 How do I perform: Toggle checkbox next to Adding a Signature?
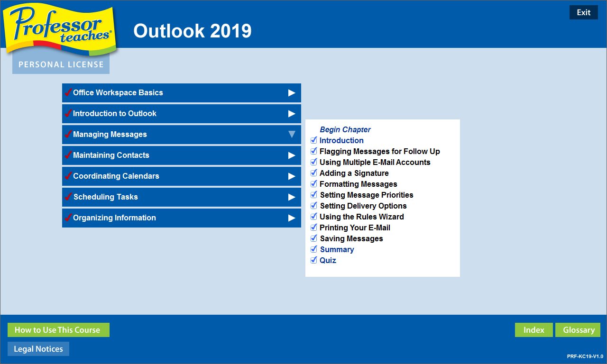[313, 173]
